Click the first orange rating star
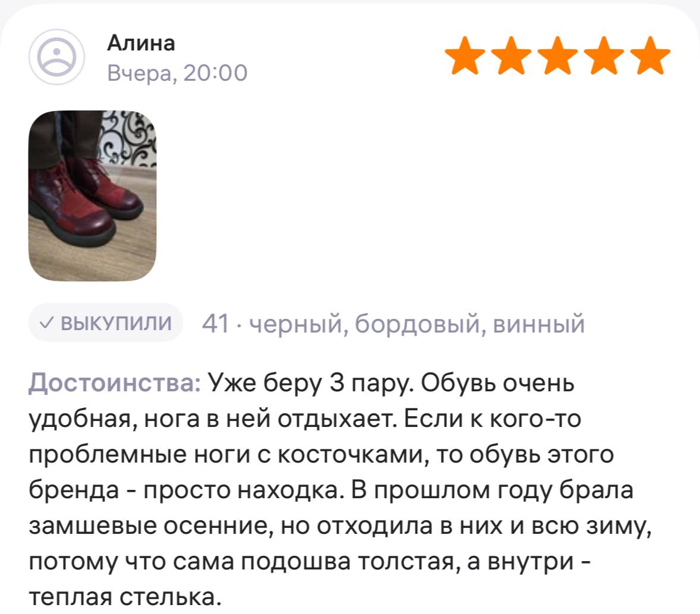The image size is (700, 614). [x=465, y=55]
